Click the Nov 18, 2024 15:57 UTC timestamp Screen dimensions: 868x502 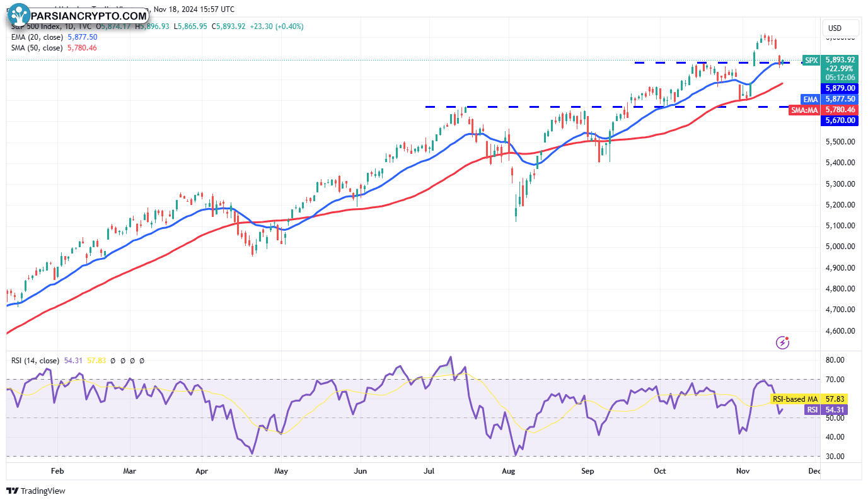[194, 10]
